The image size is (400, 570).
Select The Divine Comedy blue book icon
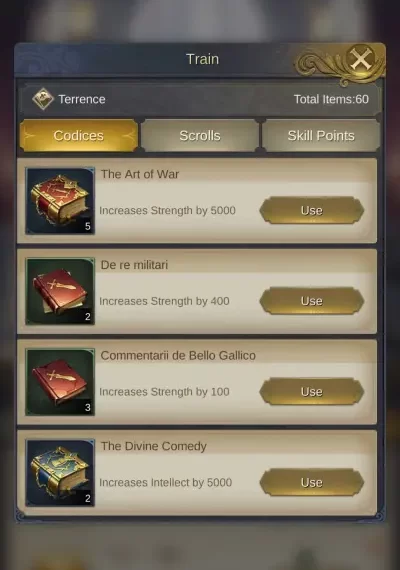click(60, 473)
